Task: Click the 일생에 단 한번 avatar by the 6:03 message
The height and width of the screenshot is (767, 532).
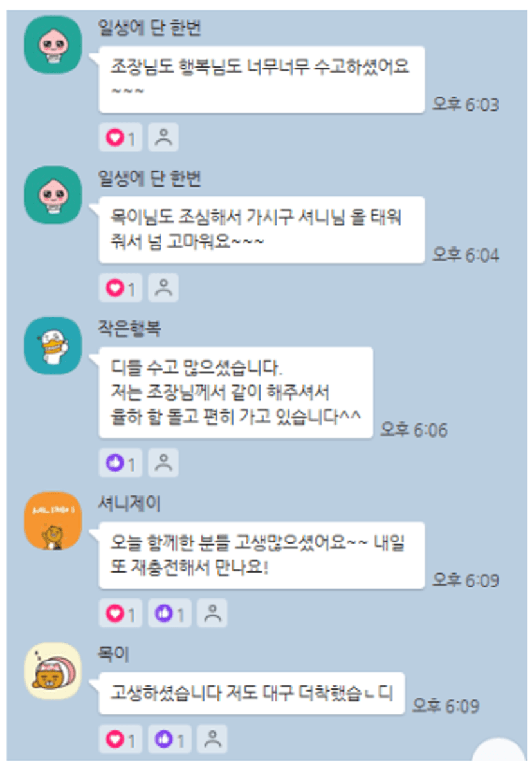Action: pyautogui.click(x=53, y=45)
